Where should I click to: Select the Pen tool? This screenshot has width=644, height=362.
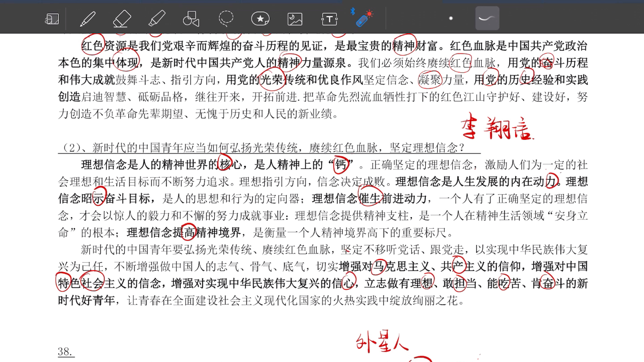click(x=88, y=19)
